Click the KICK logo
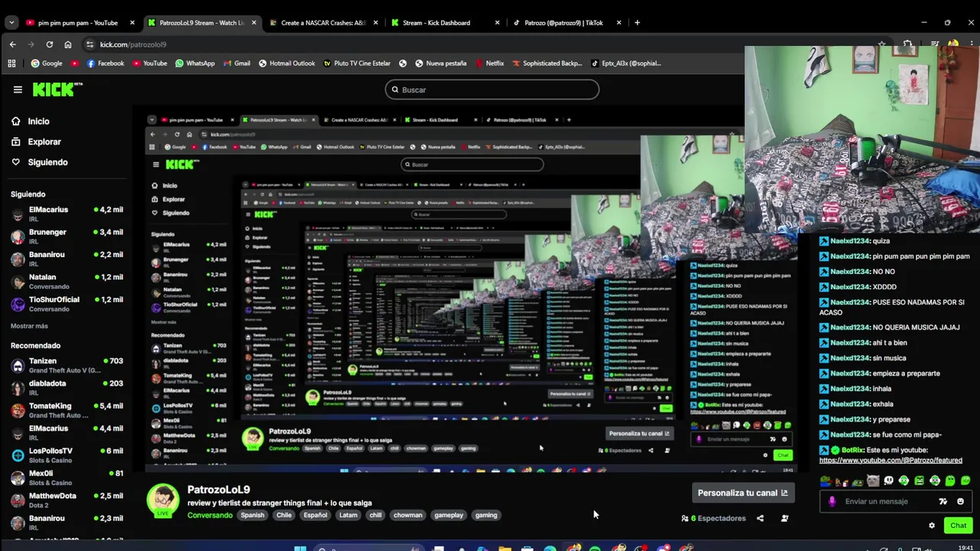 pos(57,90)
